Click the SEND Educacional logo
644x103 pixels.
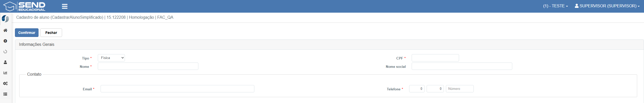click(24, 6)
